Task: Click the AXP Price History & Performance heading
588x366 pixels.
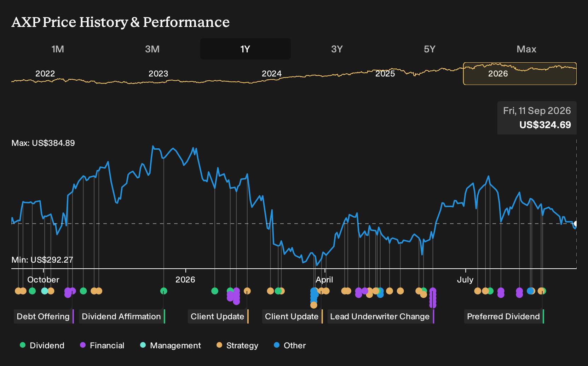Action: coord(121,22)
